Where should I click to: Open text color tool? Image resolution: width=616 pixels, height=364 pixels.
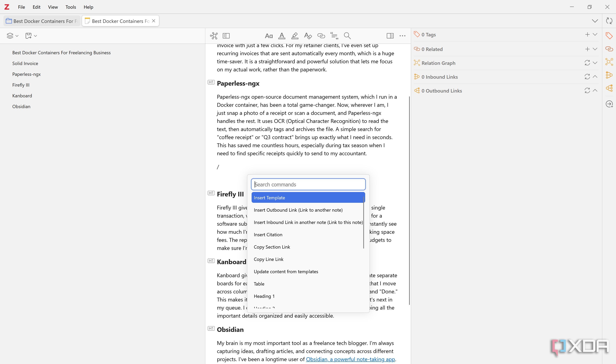click(282, 36)
